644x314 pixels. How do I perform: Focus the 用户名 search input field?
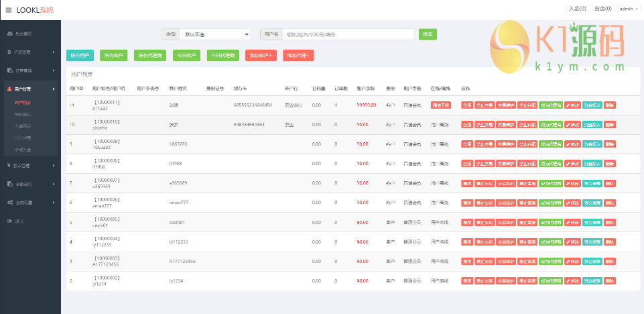tap(347, 34)
